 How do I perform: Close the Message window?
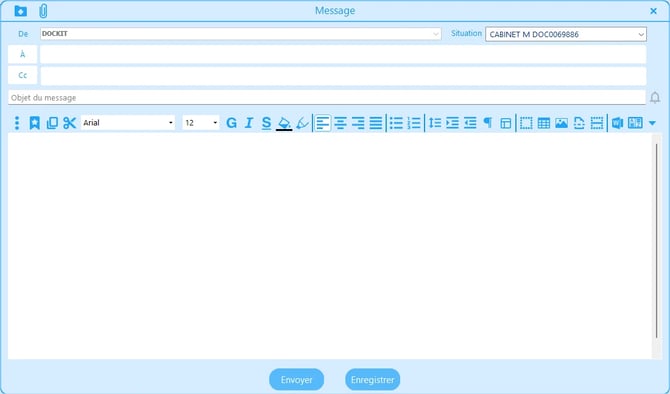pyautogui.click(x=653, y=11)
